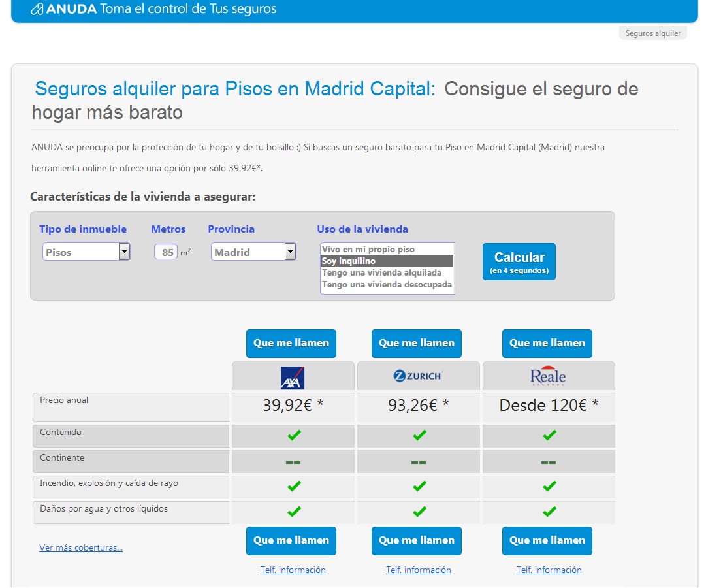This screenshot has height=588, width=721.
Task: Click 'Daños por agua y otros líquidos' label
Action: point(104,509)
